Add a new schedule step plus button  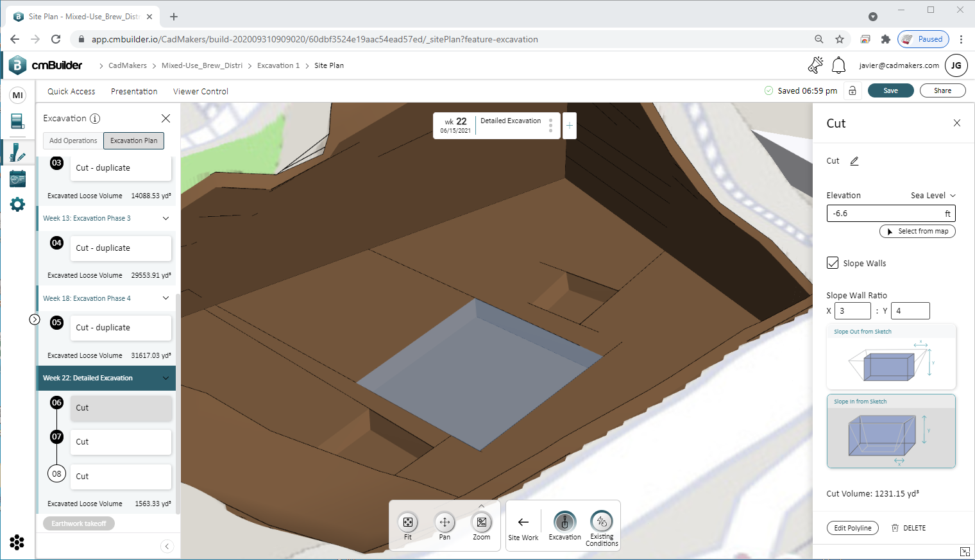(570, 126)
